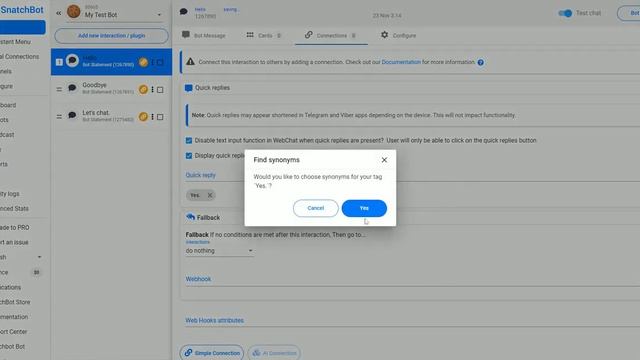The height and width of the screenshot is (360, 640).
Task: Toggle the Test chat switch
Action: pos(565,13)
